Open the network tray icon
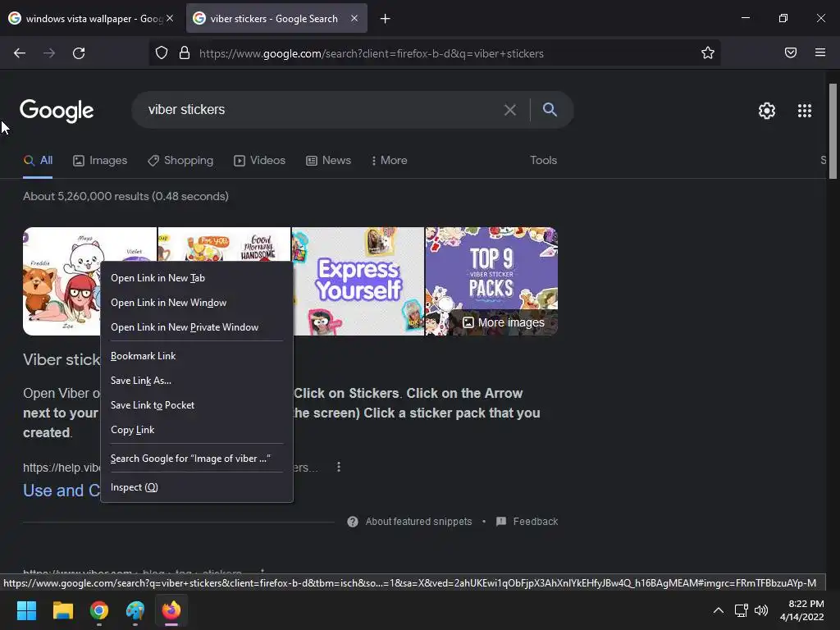This screenshot has width=840, height=630. pyautogui.click(x=741, y=610)
